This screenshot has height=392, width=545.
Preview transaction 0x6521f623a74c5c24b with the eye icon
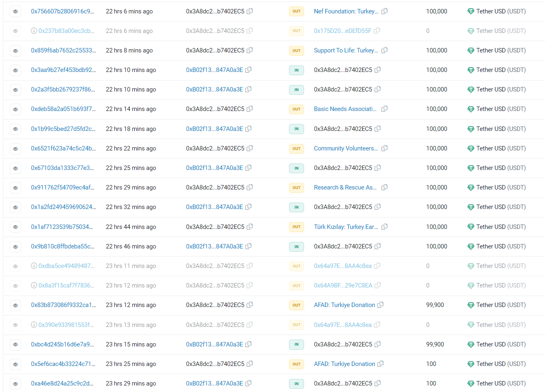15,148
